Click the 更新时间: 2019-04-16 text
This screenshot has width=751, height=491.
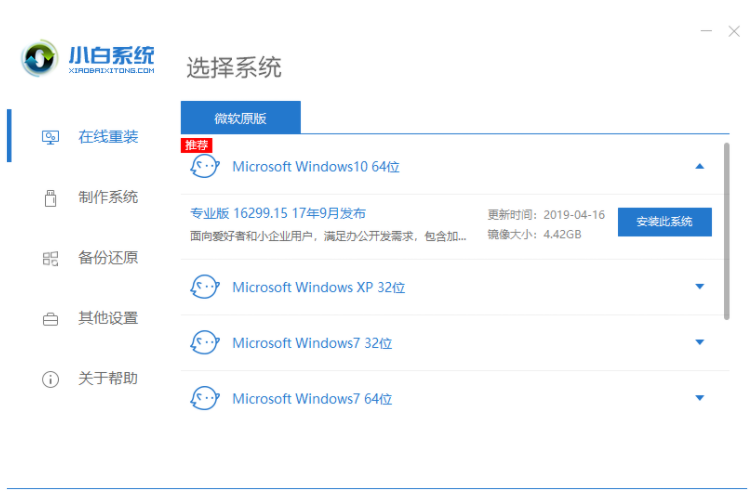[x=546, y=215]
